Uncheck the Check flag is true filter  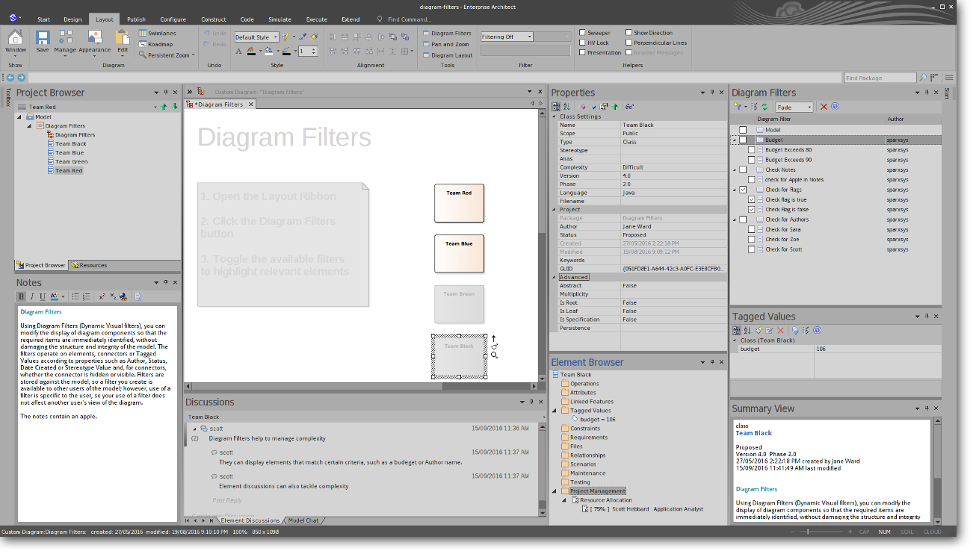click(x=752, y=200)
